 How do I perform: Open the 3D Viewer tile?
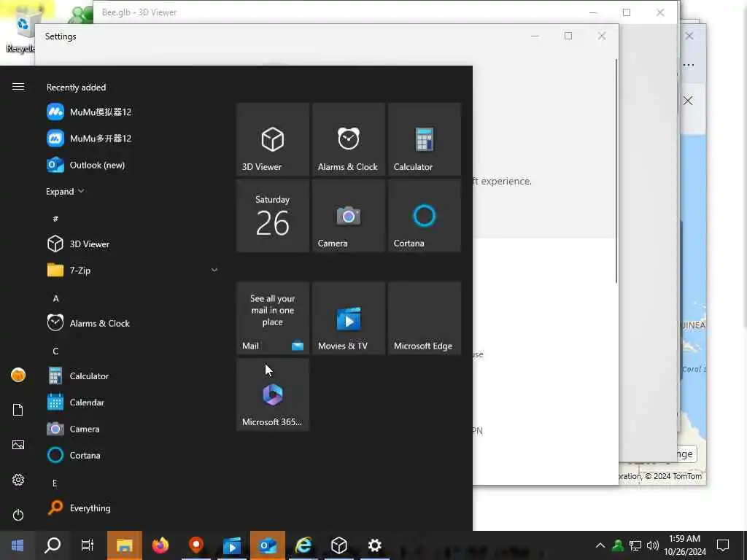pyautogui.click(x=273, y=139)
